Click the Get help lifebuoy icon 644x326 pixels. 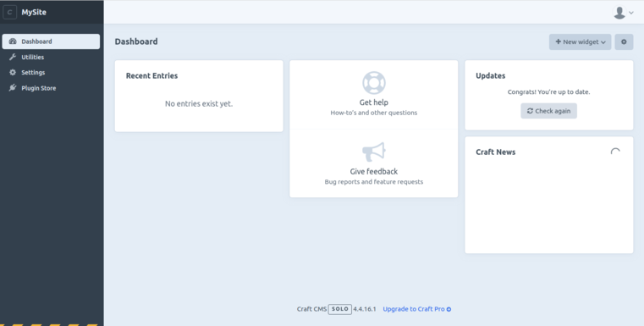coord(374,83)
